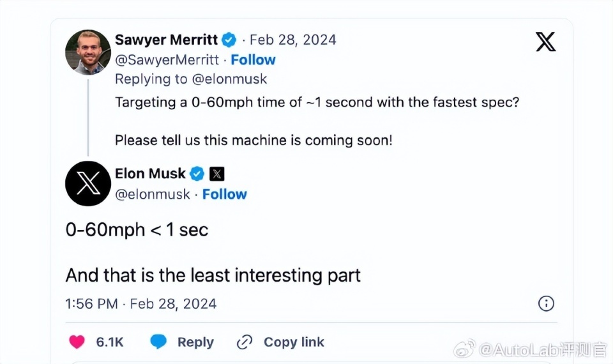Viewport: 613px width, 364px height.
Task: Open the tweet info circle icon
Action: [x=546, y=303]
